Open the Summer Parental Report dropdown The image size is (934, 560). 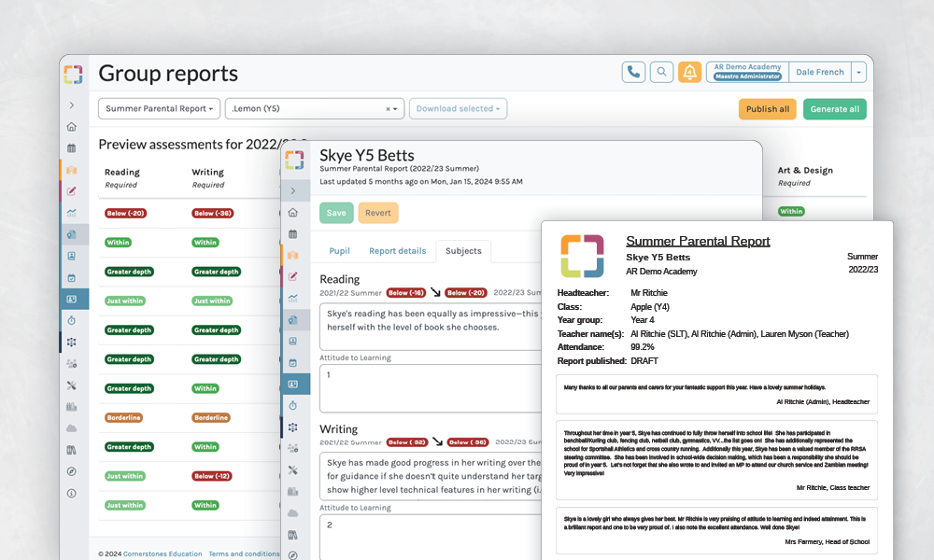[159, 109]
